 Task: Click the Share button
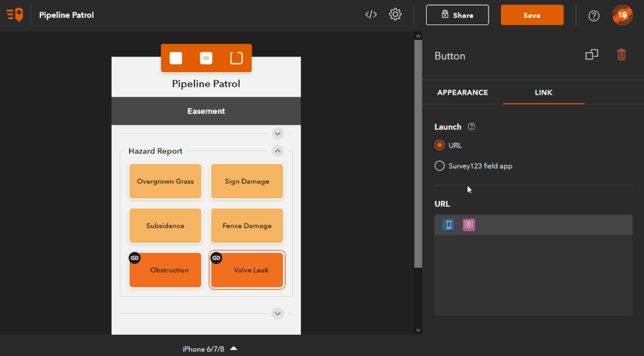click(x=457, y=15)
